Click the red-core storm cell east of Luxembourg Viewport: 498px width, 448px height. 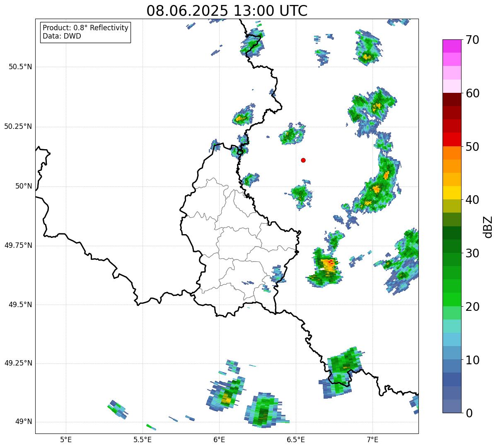point(325,267)
